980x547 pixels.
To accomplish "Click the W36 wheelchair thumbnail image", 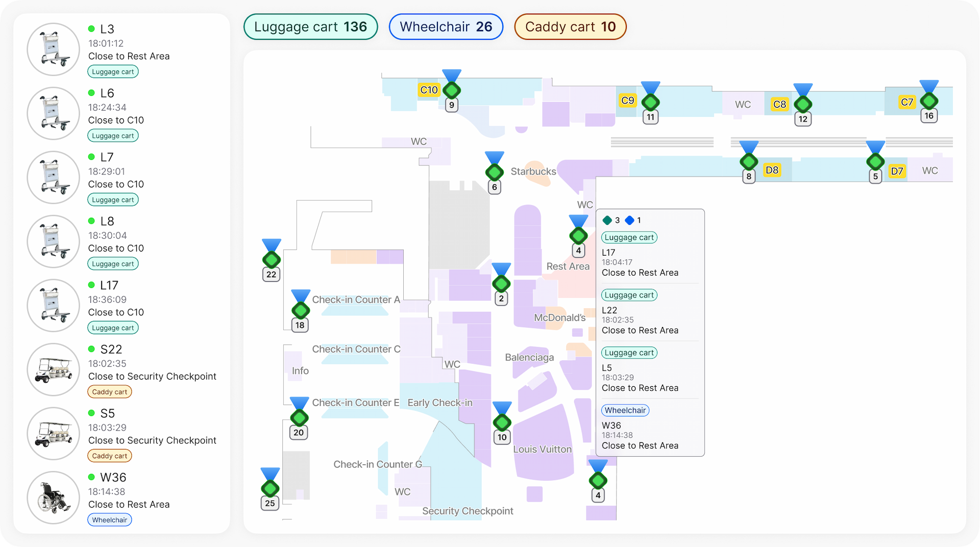I will coord(54,498).
